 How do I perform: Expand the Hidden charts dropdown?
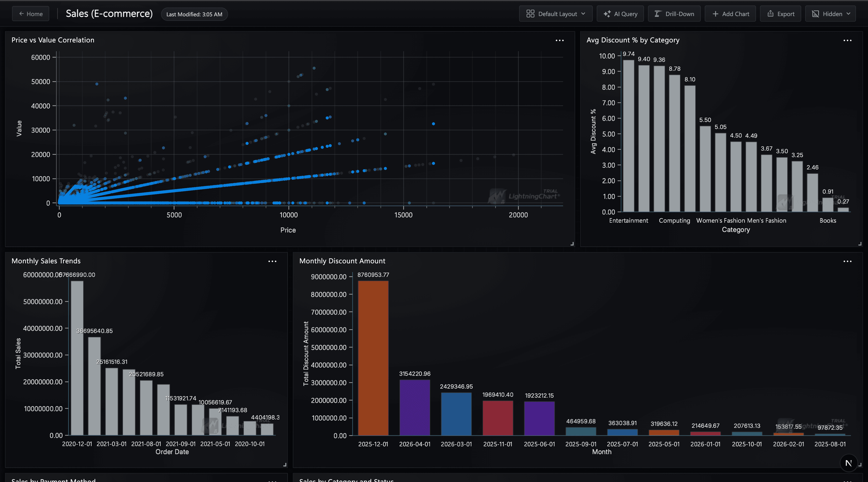tap(830, 14)
